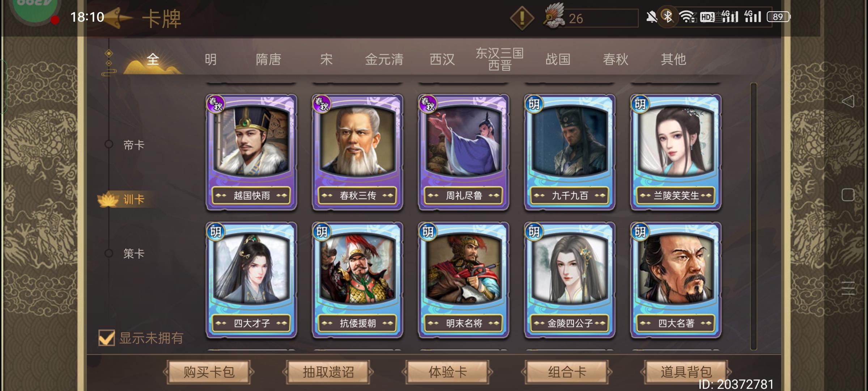Open the 春秋 dynasty tab
The width and height of the screenshot is (868, 391).
pos(616,59)
